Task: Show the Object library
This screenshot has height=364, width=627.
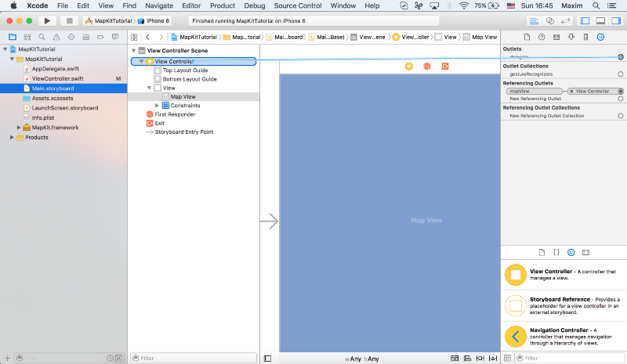Action: coord(571,253)
